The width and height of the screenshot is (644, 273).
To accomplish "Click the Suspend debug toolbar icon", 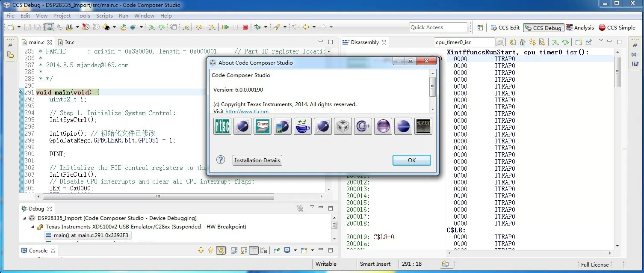I will 235,27.
